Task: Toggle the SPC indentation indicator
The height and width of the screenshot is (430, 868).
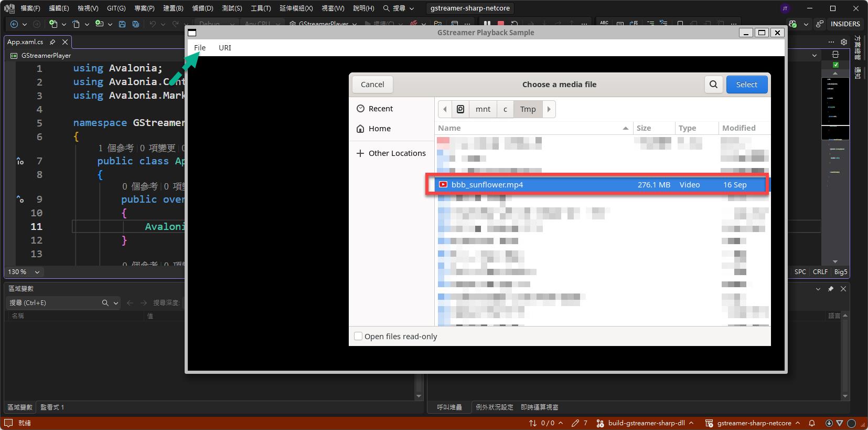Action: click(800, 272)
